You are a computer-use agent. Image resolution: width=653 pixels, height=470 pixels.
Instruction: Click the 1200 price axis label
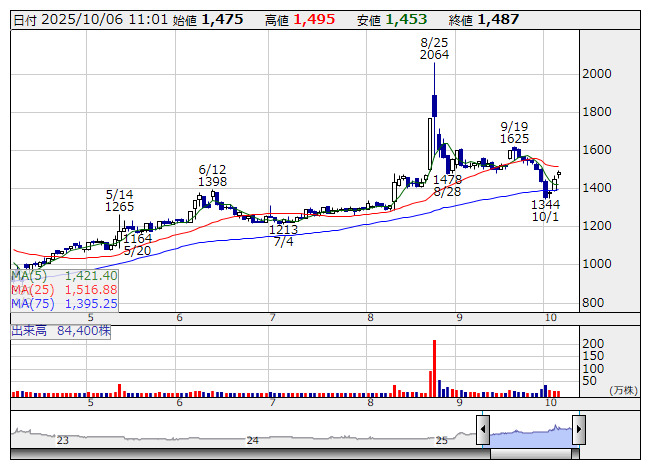click(x=597, y=226)
